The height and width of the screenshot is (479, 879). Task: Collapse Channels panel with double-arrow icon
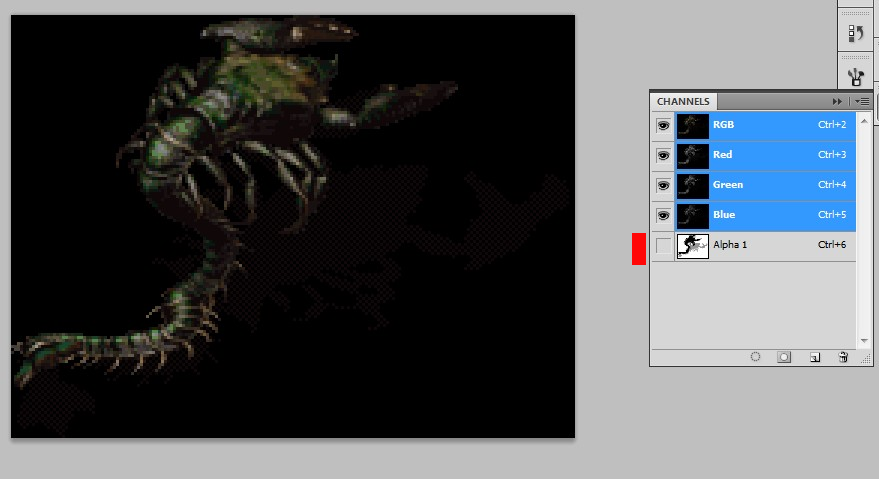pos(837,102)
